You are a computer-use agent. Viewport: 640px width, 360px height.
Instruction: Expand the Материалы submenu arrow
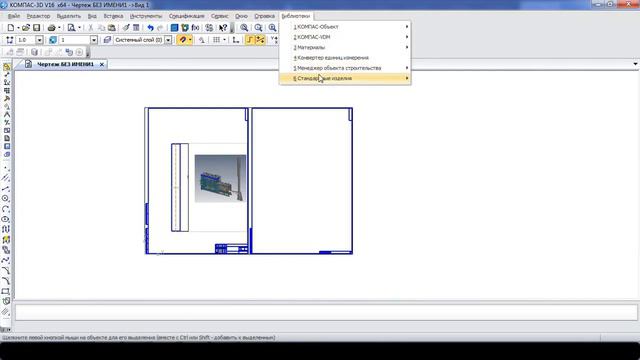coord(407,47)
